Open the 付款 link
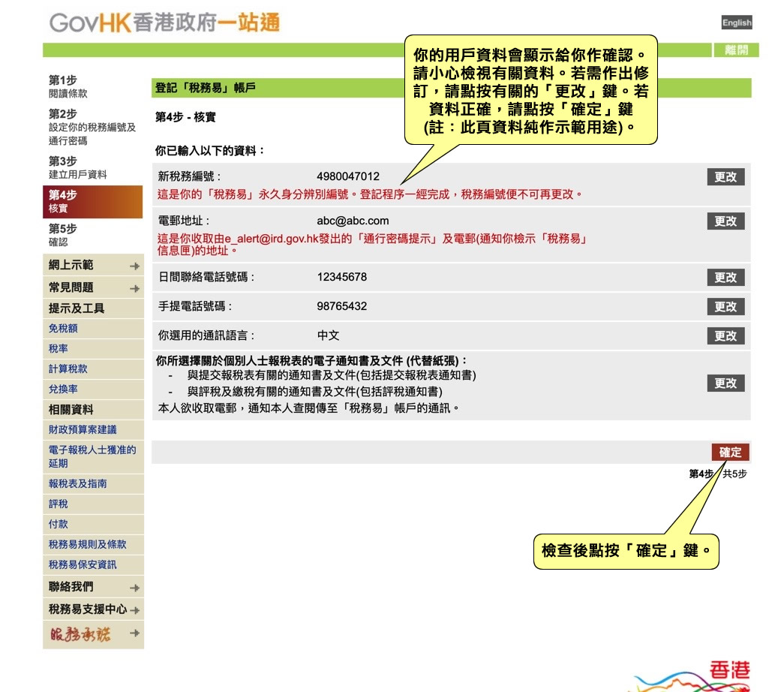Viewport: 784px width, 692px height. point(58,524)
